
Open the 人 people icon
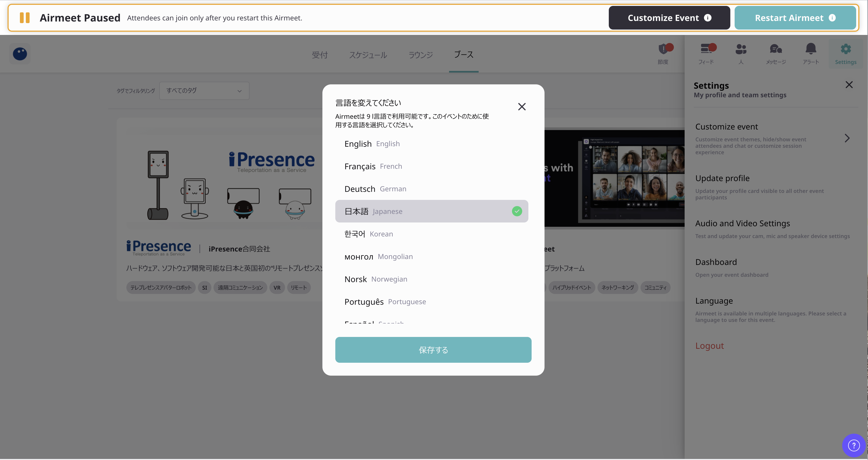(741, 49)
